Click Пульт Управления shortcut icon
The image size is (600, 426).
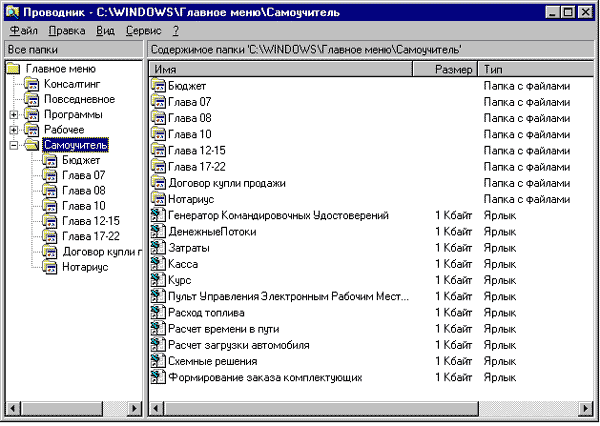coord(158,296)
